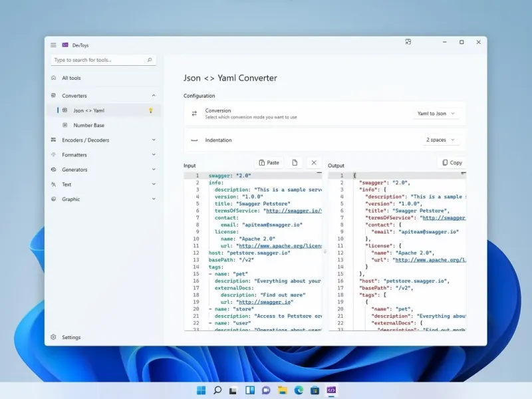Click the Indentation setting icon

tap(194, 140)
